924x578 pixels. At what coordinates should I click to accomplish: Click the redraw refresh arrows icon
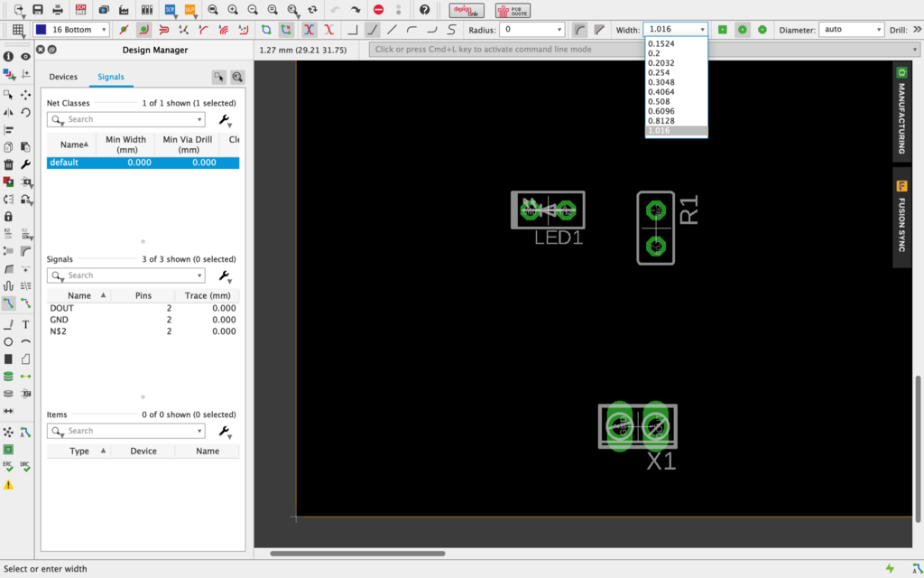[312, 9]
